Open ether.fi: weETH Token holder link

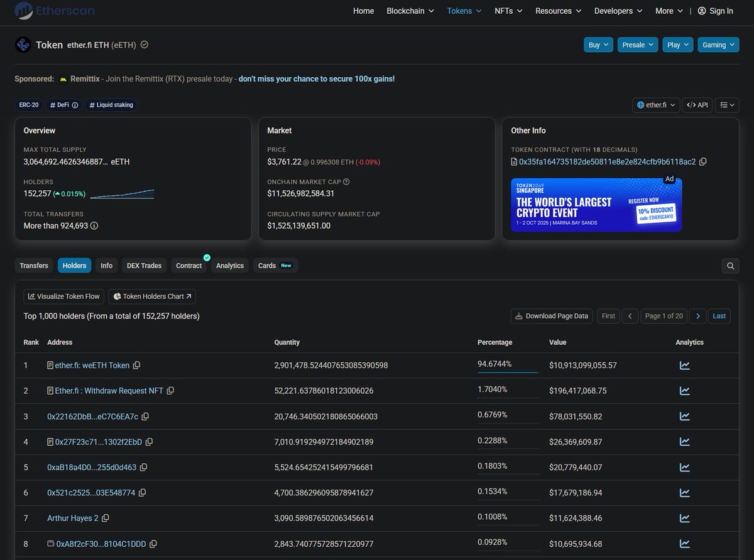pyautogui.click(x=92, y=365)
